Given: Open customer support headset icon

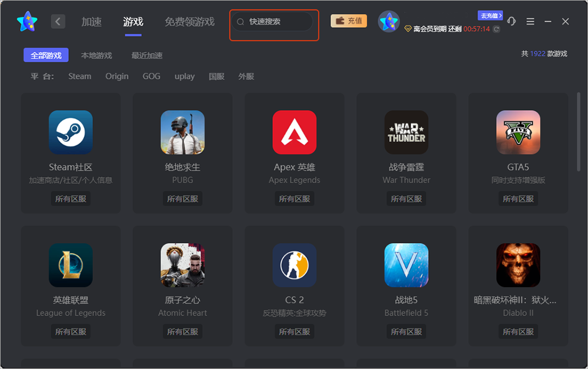Looking at the screenshot, I should pos(512,21).
